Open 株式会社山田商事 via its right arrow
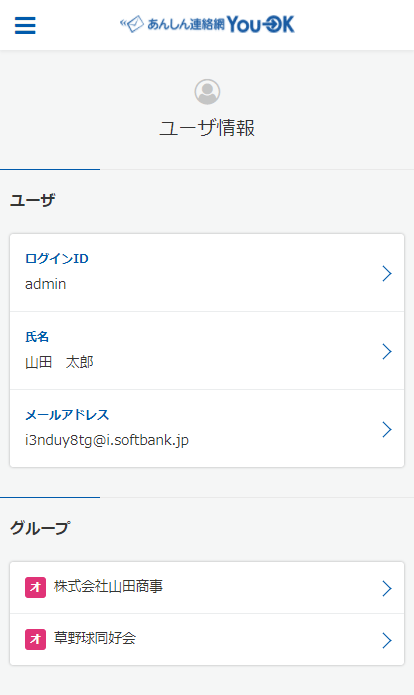Viewport: 414px width, 695px height. [387, 588]
